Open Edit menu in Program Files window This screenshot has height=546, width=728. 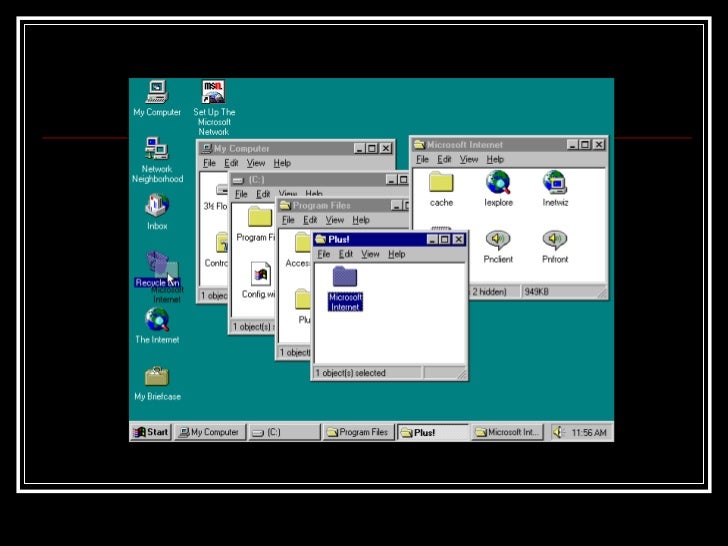[310, 220]
